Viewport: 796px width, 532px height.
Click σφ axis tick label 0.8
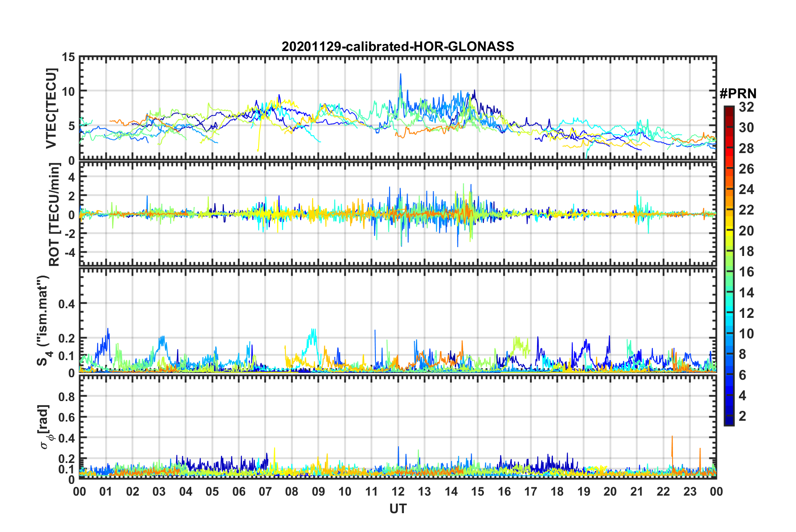(x=67, y=396)
